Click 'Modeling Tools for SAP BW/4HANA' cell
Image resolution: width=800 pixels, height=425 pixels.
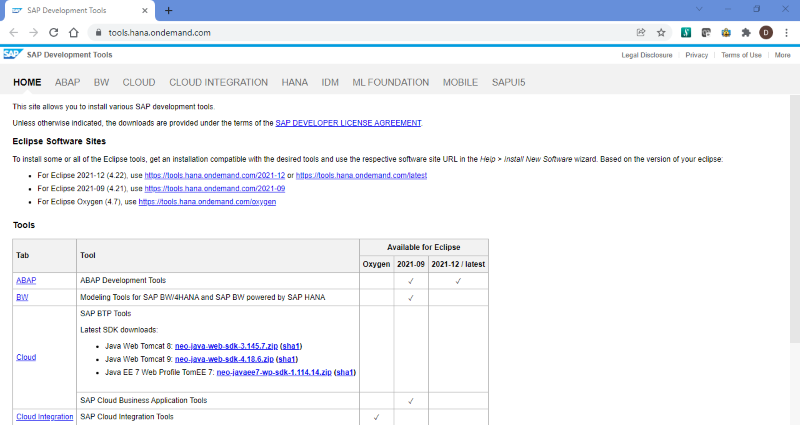pos(218,297)
